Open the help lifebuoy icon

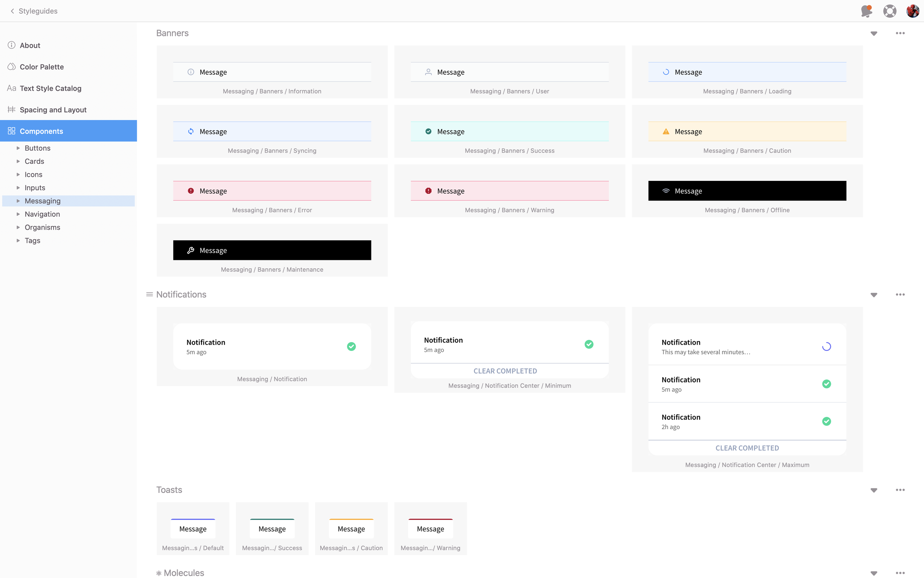pyautogui.click(x=890, y=11)
